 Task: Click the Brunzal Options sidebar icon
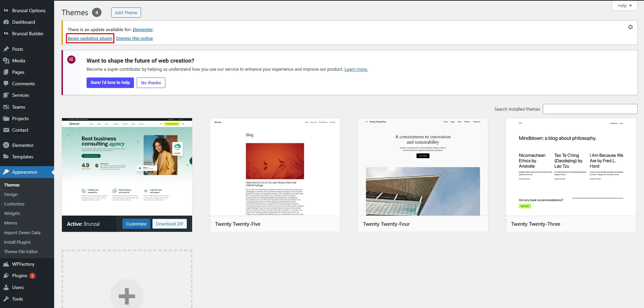pyautogui.click(x=6, y=10)
